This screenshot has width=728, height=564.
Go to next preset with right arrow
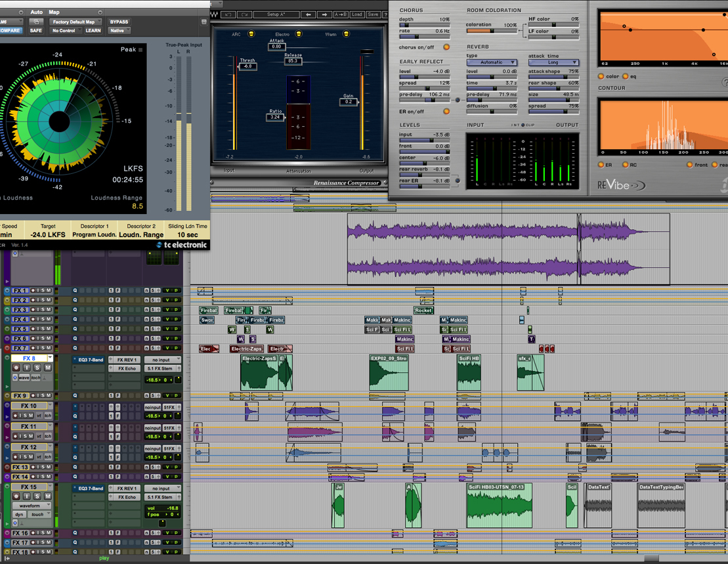[x=324, y=14]
